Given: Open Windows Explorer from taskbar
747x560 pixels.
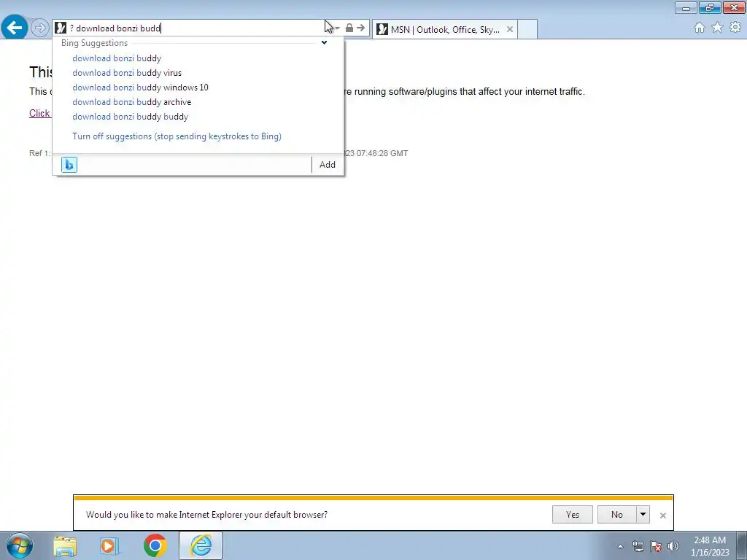Looking at the screenshot, I should (x=65, y=545).
